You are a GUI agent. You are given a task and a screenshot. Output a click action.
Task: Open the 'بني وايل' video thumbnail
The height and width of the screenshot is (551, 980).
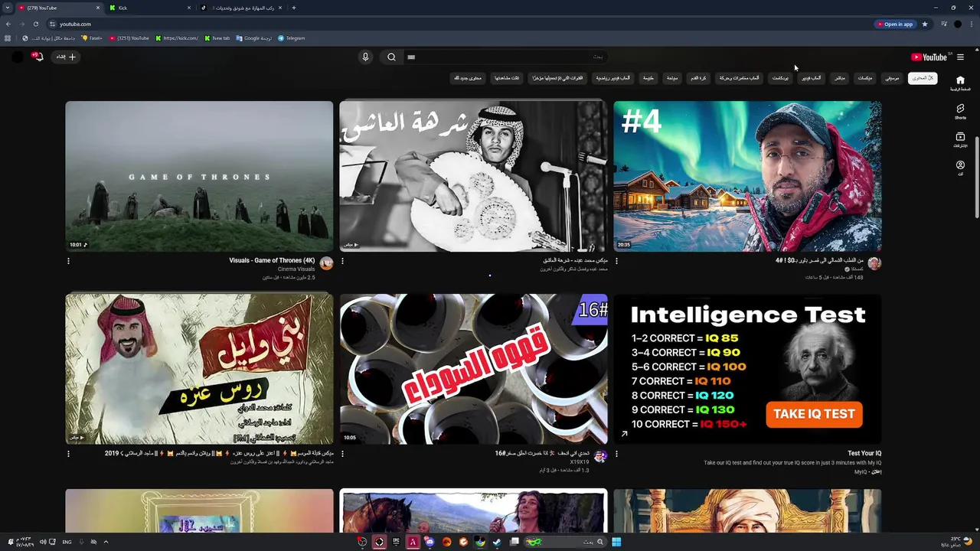[199, 369]
